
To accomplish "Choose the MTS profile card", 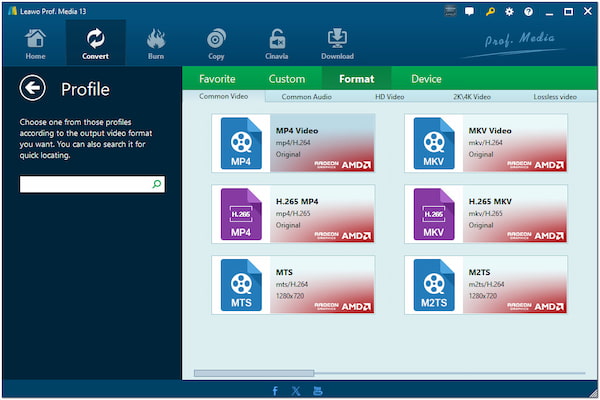I will [293, 285].
